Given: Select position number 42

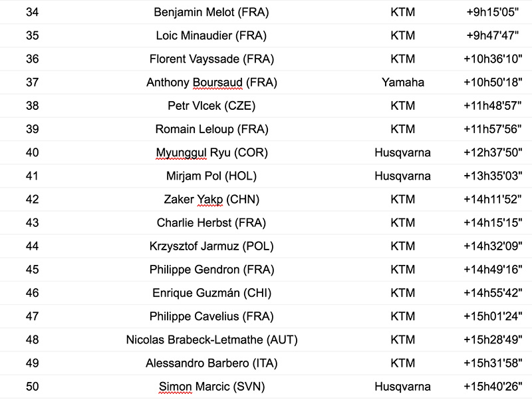Looking at the screenshot, I should click(32, 200).
